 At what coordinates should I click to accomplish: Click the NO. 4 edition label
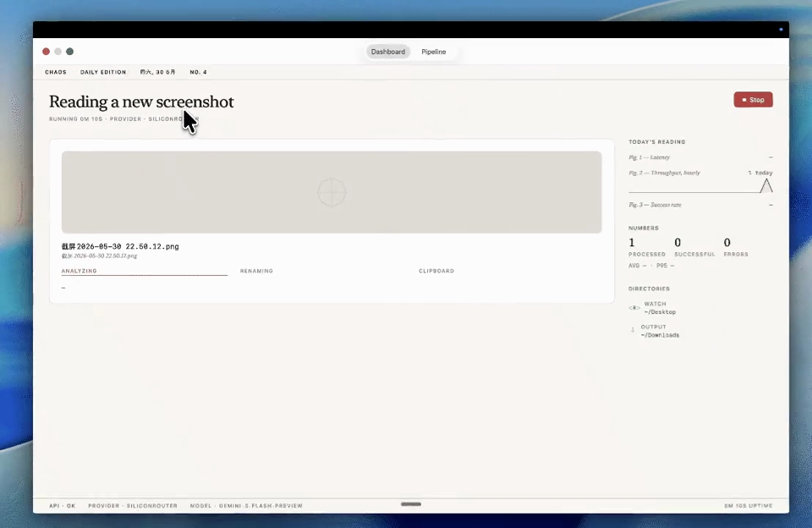(x=198, y=72)
